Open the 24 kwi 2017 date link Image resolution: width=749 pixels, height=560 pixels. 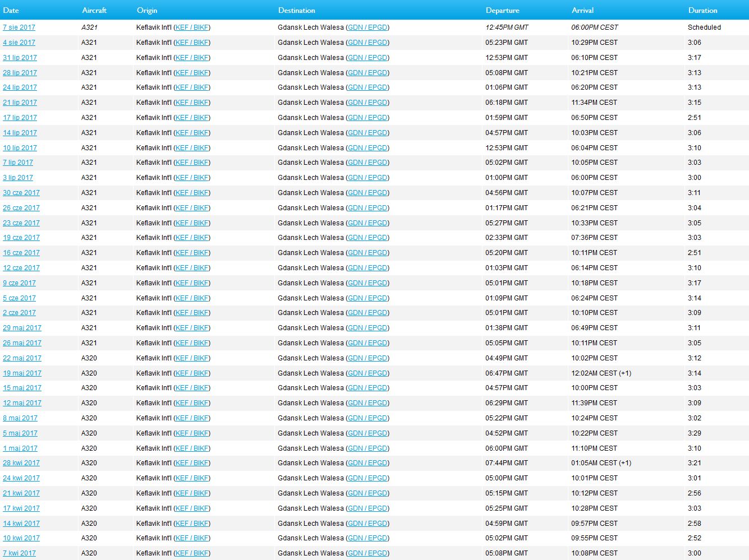(x=21, y=478)
